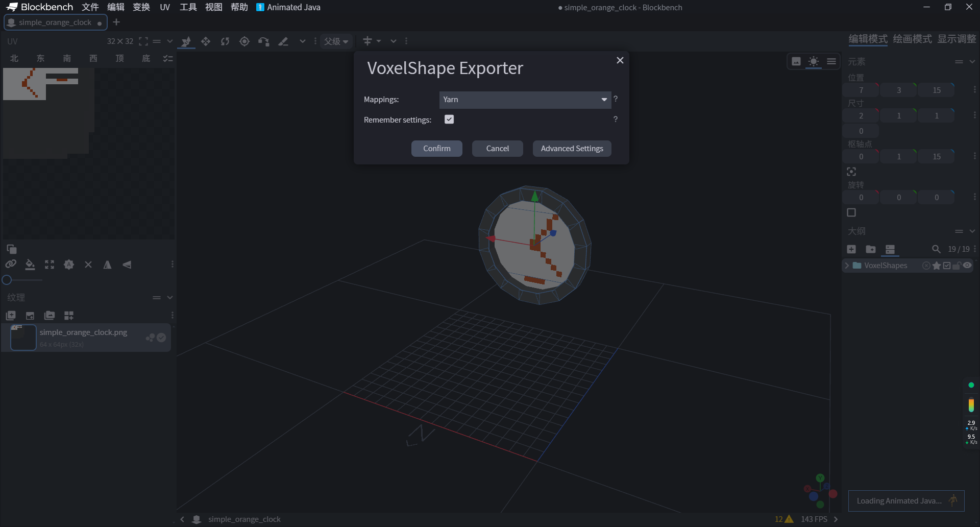Select the Resize tool in toolbar

tap(206, 41)
